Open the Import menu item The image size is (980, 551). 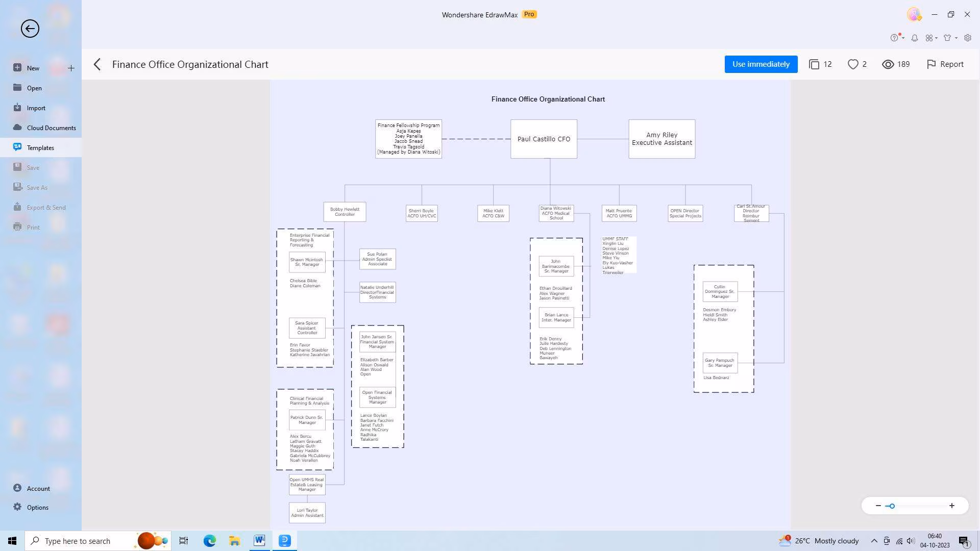pos(36,108)
